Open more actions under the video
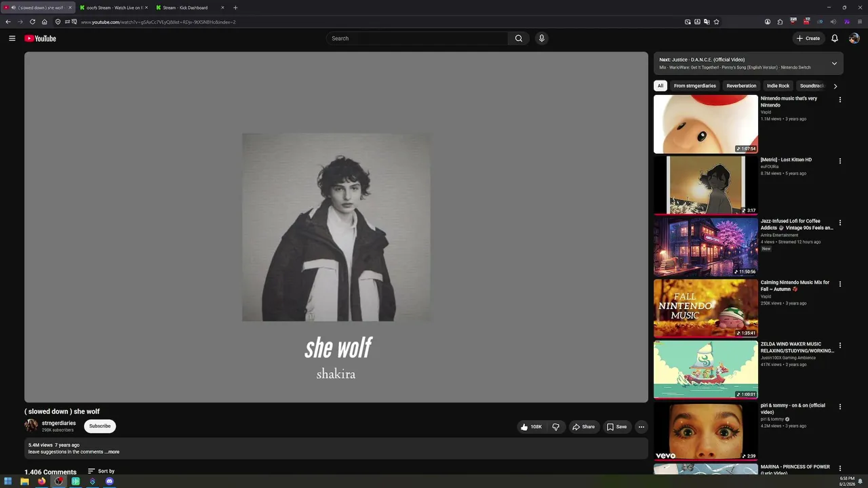The image size is (868, 488). point(641,427)
